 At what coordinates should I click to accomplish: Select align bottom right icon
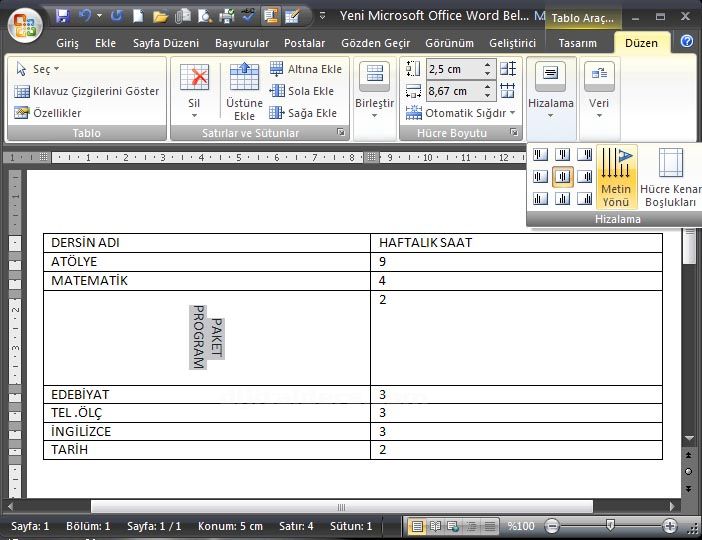pos(585,198)
